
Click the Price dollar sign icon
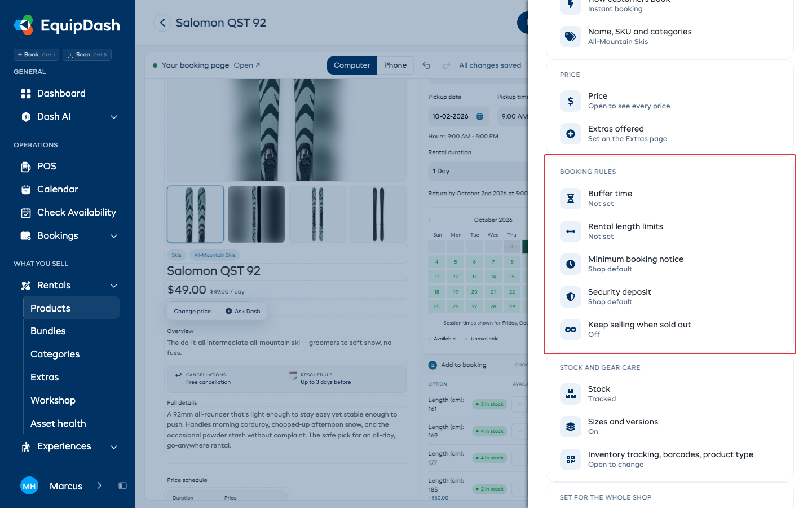[x=570, y=101]
